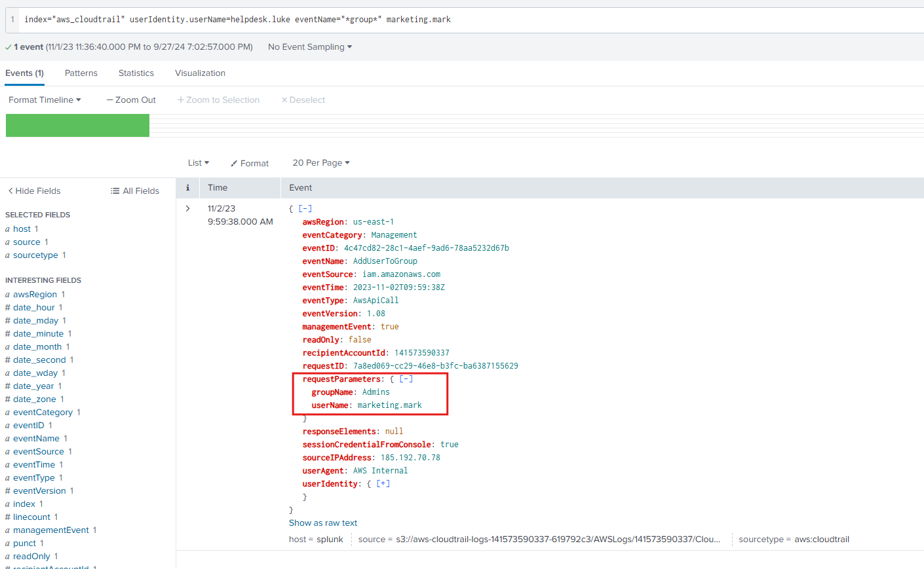Click the Deselect timeline button
924x569 pixels.
coord(303,100)
